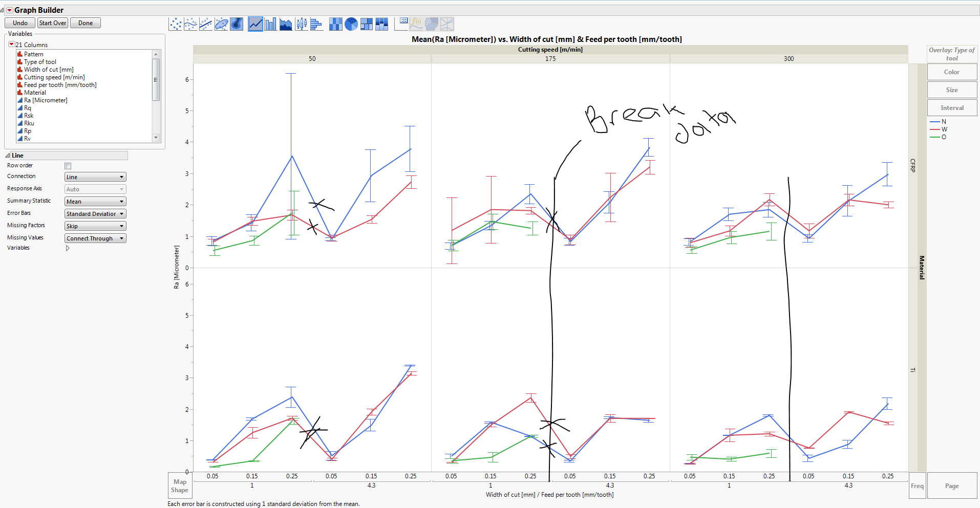Screen dimensions: 980x508
Task: Enable the Row order checkbox
Action: tap(67, 165)
